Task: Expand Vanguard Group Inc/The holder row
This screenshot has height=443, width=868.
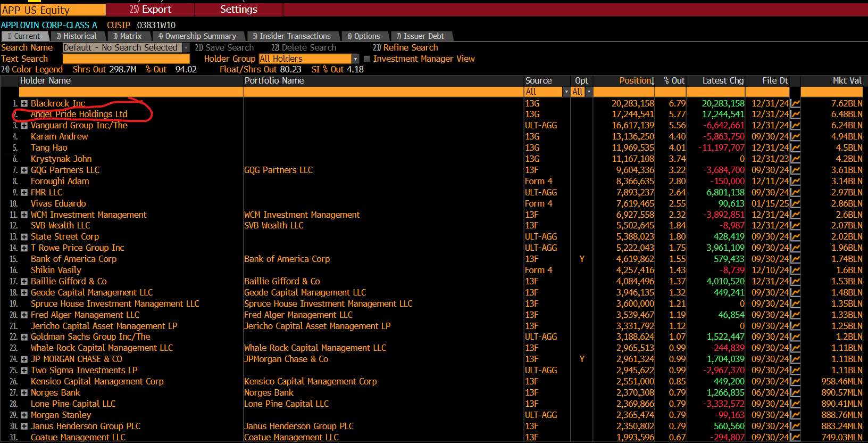Action: [x=24, y=126]
